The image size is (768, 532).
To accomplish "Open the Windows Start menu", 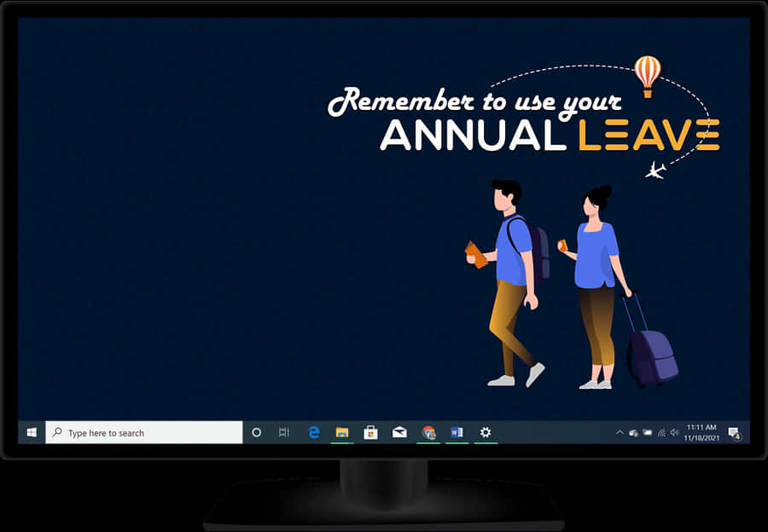I will point(32,432).
